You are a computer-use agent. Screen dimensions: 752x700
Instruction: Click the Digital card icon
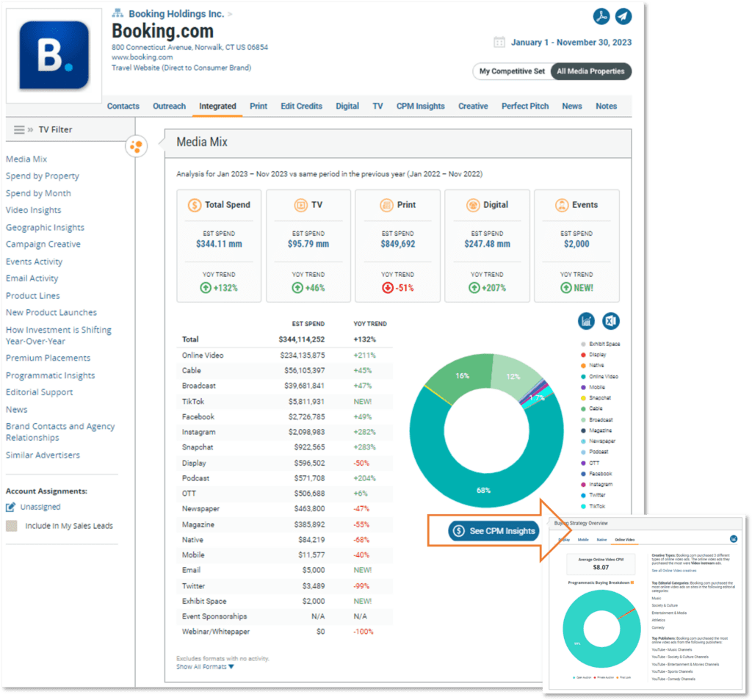pyautogui.click(x=473, y=206)
